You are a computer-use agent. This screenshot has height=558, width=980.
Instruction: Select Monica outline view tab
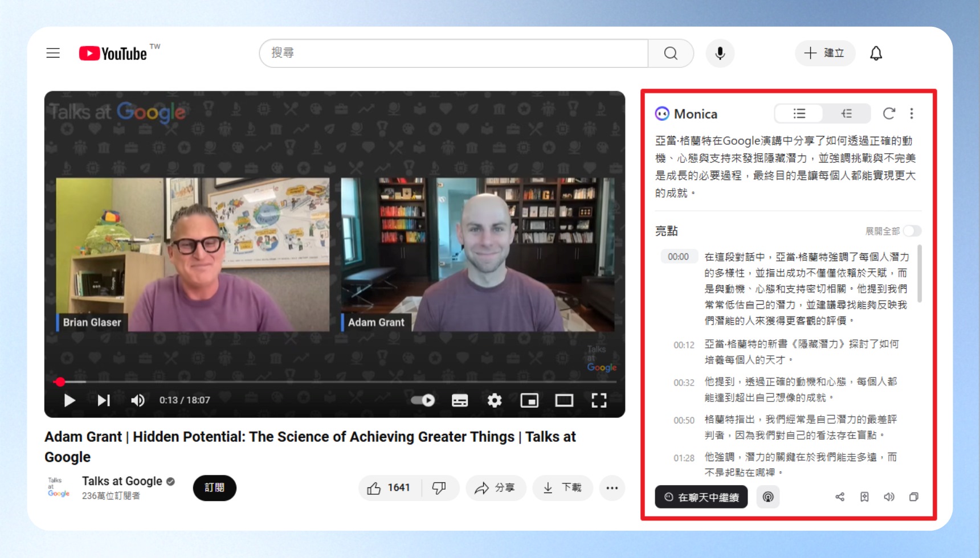click(846, 114)
